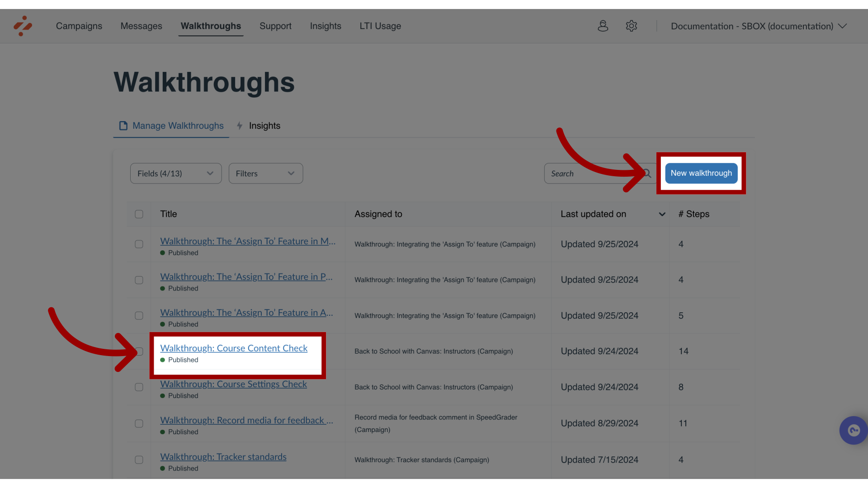Viewport: 868px width, 488px height.
Task: Check the Walkthrough: Tracker standards row
Action: click(138, 460)
